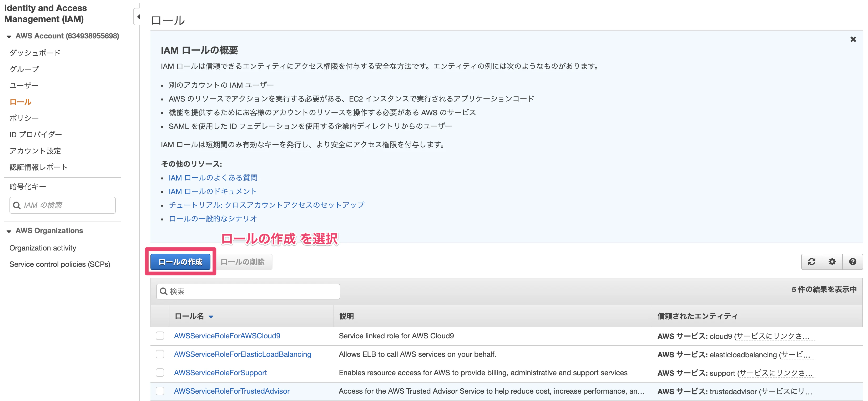Click the ロールの削除 button
Image resolution: width=868 pixels, height=401 pixels.
coord(243,262)
